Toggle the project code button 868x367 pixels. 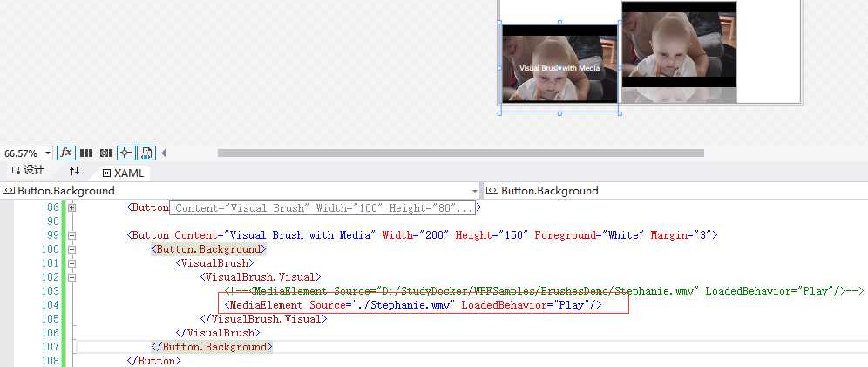146,153
